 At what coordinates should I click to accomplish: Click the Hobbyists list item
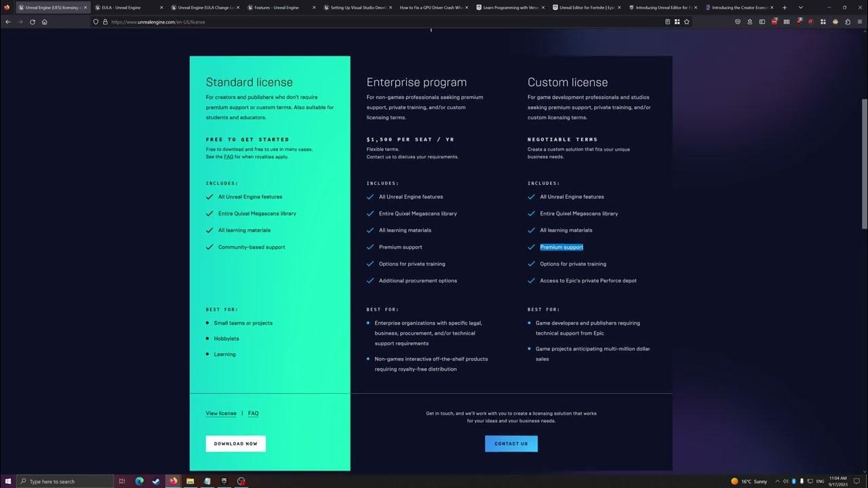pyautogui.click(x=226, y=339)
